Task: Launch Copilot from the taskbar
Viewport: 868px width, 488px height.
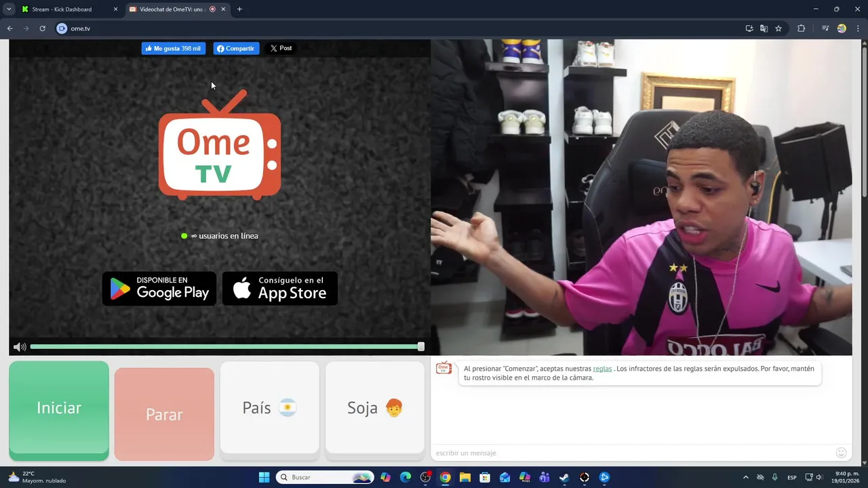Action: 386,477
